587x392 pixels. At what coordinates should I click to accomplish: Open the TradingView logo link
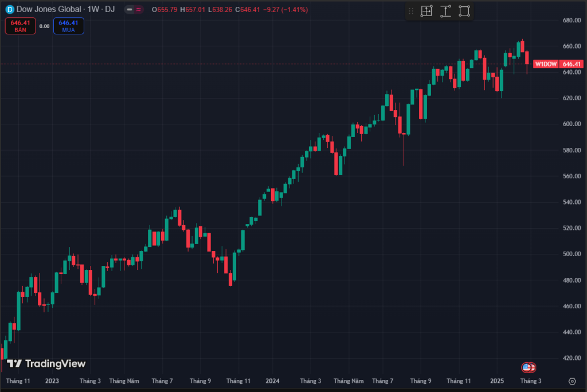pyautogui.click(x=46, y=363)
